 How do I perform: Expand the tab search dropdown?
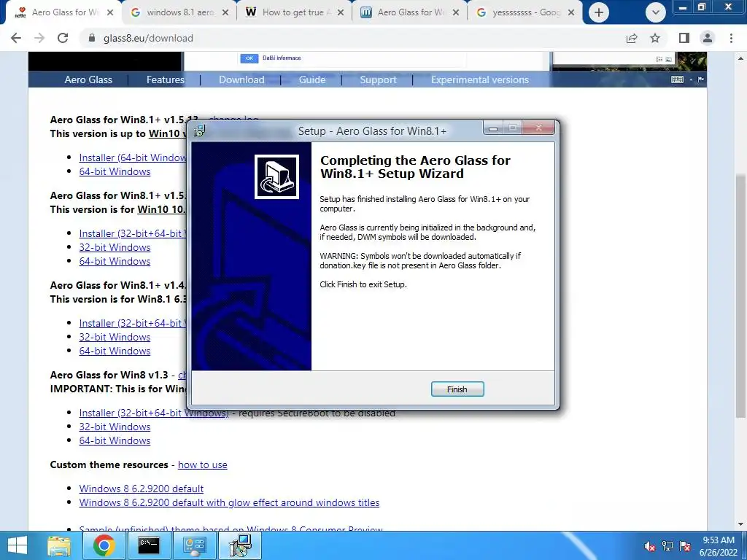point(656,12)
